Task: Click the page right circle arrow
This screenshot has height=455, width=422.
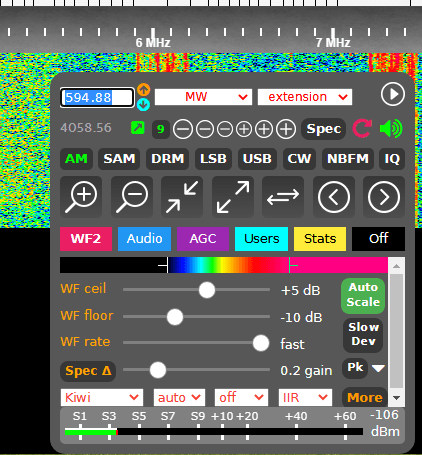Action: click(384, 197)
